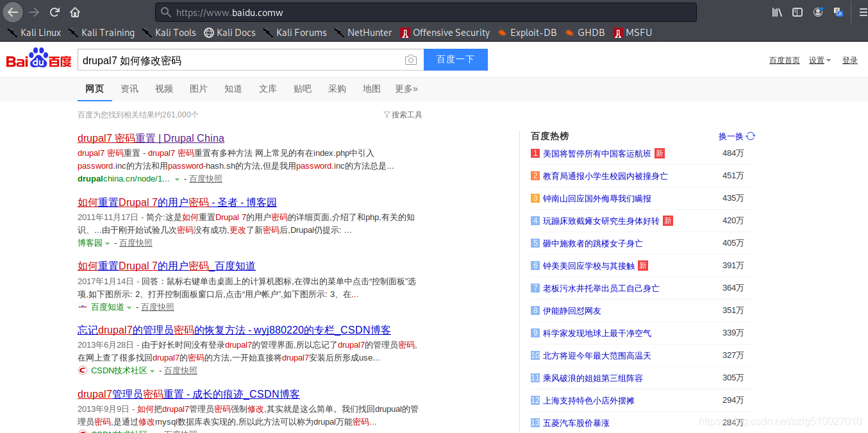The height and width of the screenshot is (433, 868).
Task: Switch to the 资讯 tab
Action: click(x=129, y=89)
